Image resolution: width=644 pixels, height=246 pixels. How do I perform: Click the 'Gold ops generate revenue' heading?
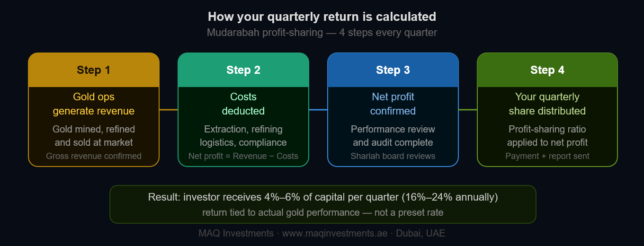coord(94,104)
